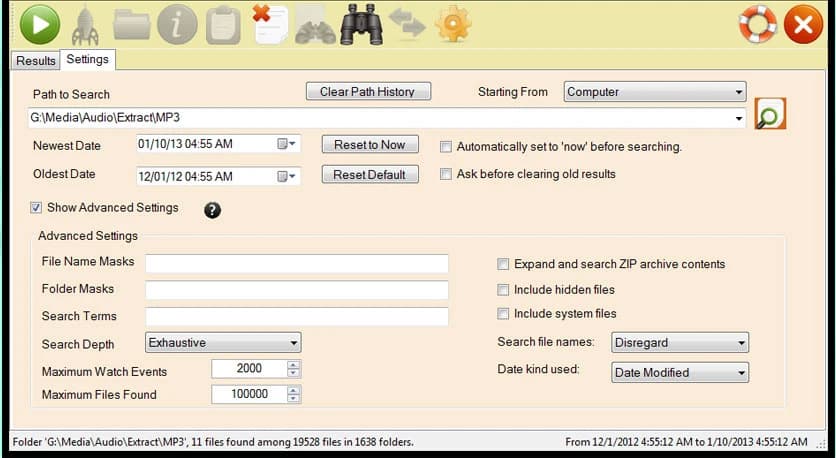Viewport: 836px width, 458px height.
Task: Click the clear results document icon
Action: (270, 24)
